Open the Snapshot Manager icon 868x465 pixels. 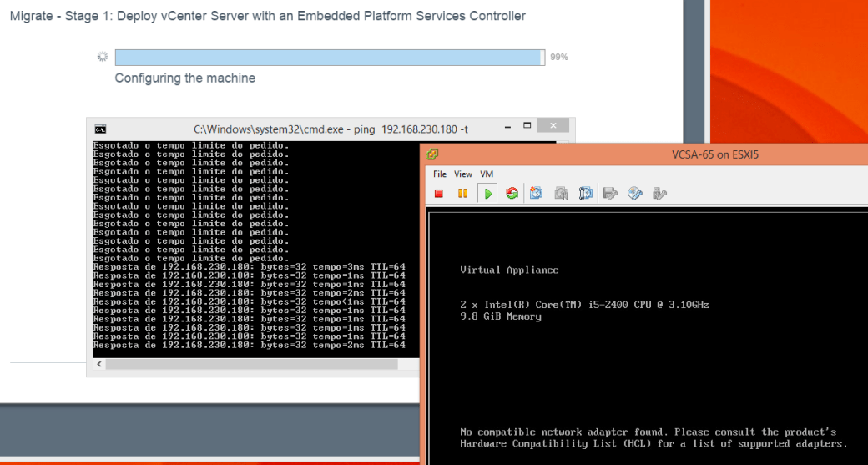tap(586, 194)
